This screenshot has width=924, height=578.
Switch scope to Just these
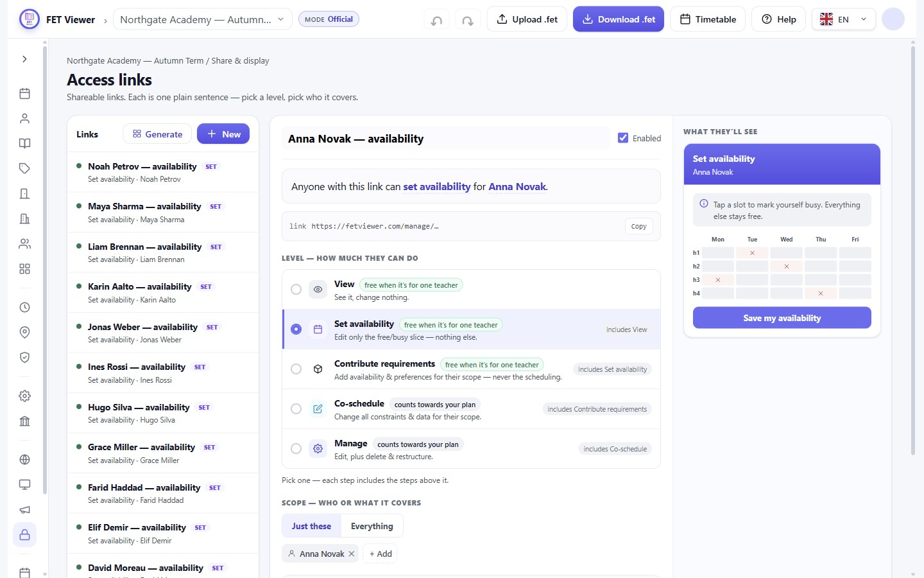[x=311, y=526]
